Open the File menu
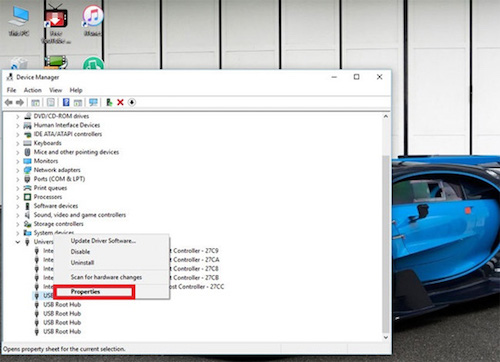Screen dimensions: 500x362 pyautogui.click(x=11, y=90)
